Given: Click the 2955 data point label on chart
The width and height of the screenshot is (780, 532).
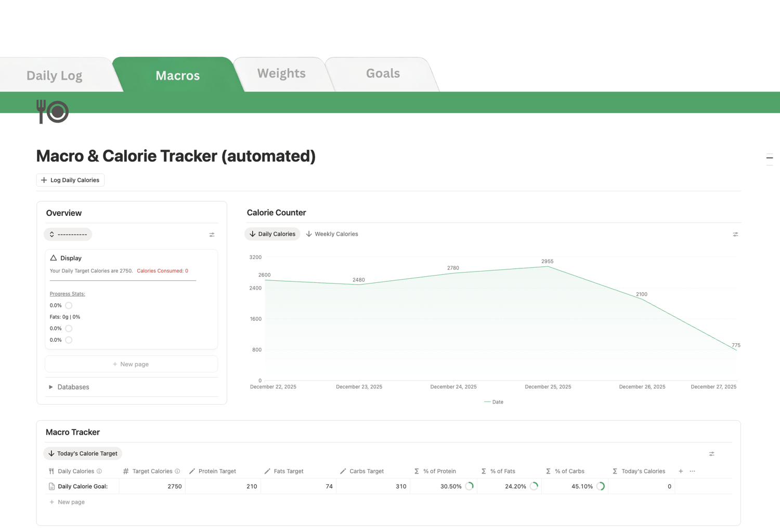Looking at the screenshot, I should pyautogui.click(x=547, y=262).
